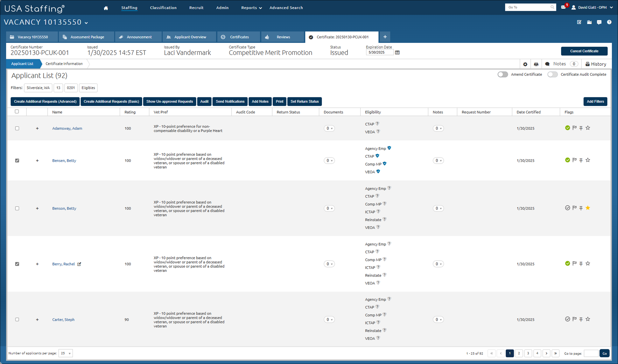618x364 pixels.
Task: Switch to the Applicant Overview tab
Action: (x=189, y=37)
